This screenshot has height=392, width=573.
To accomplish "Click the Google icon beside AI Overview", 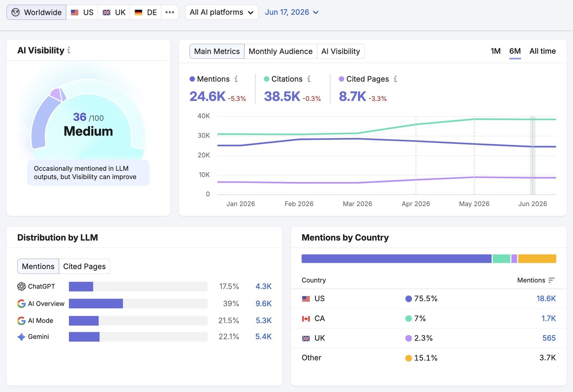I will point(21,304).
